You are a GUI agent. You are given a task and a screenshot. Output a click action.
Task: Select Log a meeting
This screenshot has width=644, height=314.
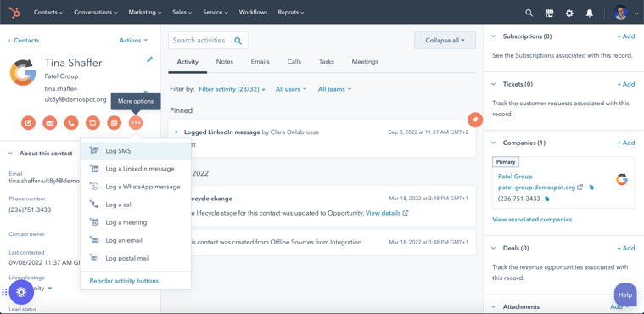[136, 222]
